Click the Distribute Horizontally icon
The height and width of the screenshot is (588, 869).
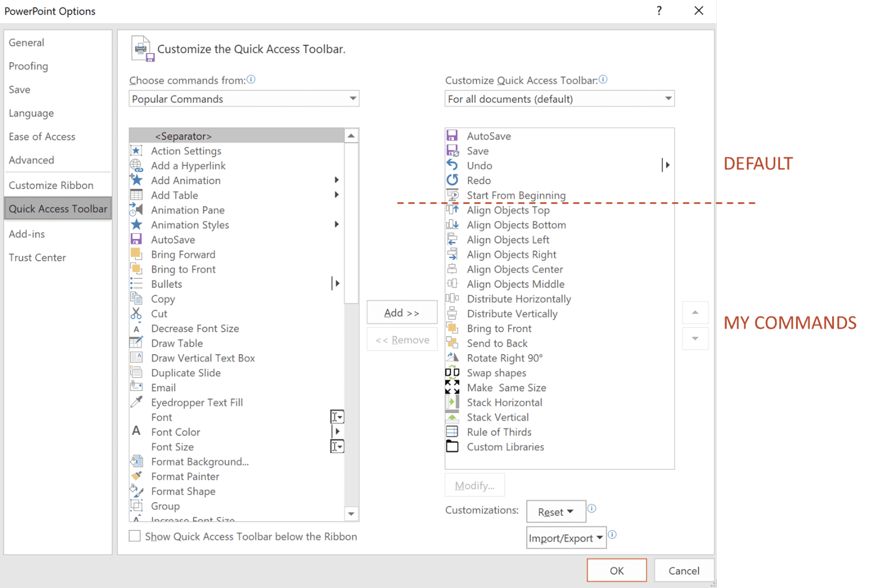coord(452,299)
